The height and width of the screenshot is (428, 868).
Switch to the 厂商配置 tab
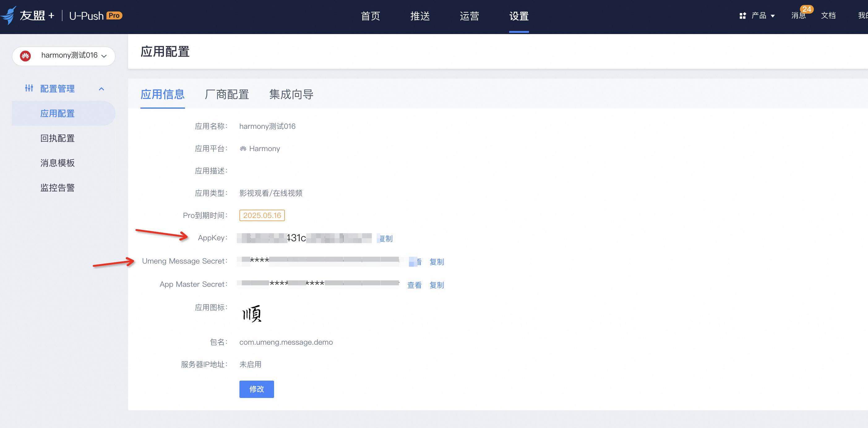[x=227, y=94]
